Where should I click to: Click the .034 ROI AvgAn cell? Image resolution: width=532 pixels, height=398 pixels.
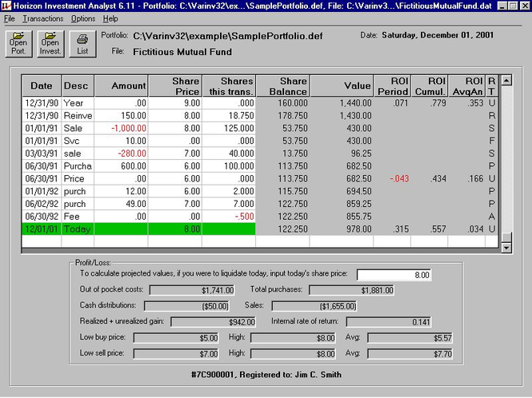pyautogui.click(x=467, y=229)
